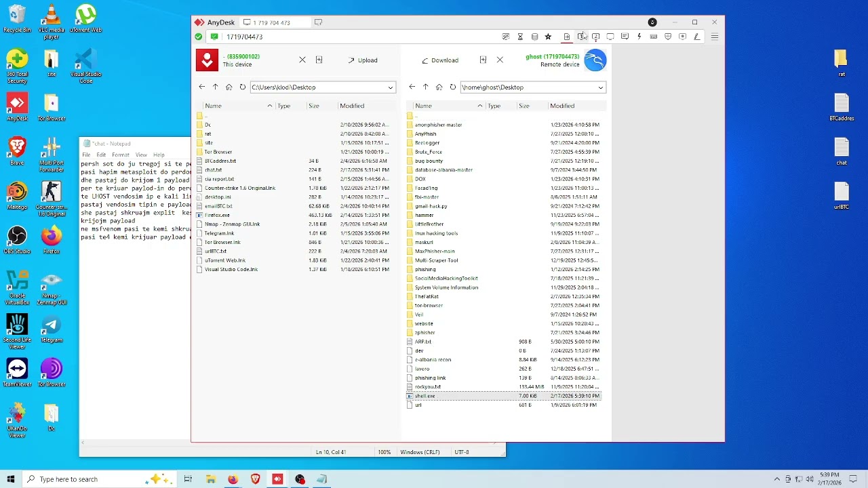The width and height of the screenshot is (868, 488).
Task: Click the crossed-eye privacy icon in AnyDesk toolbar
Action: 506,37
